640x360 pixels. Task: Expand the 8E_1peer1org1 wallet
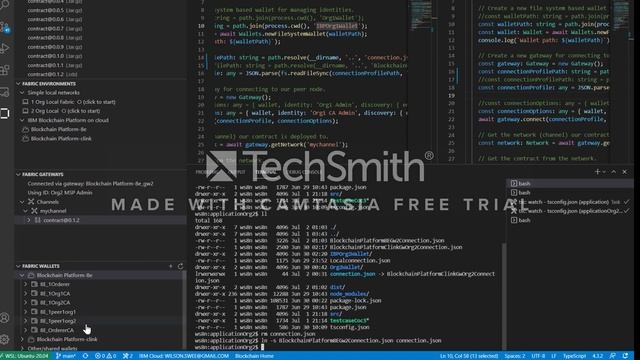coord(25,312)
